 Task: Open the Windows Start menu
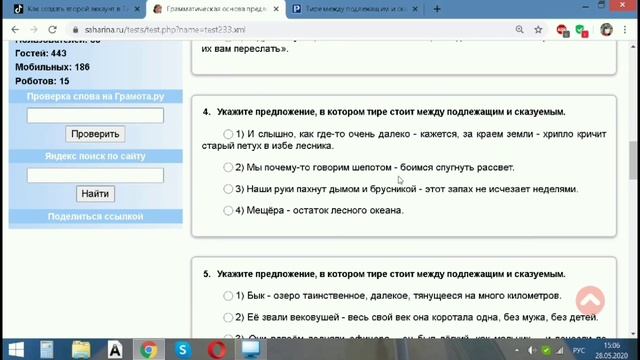tap(16, 350)
